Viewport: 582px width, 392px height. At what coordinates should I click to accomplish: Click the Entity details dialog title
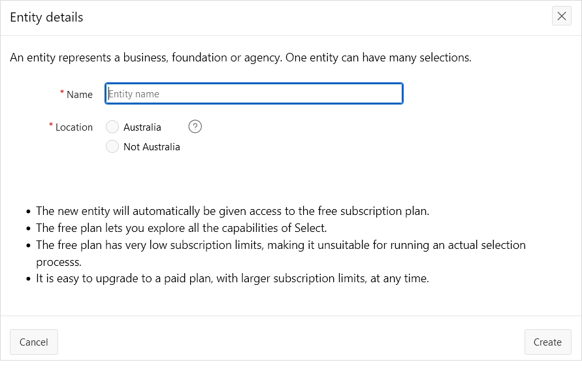[46, 17]
